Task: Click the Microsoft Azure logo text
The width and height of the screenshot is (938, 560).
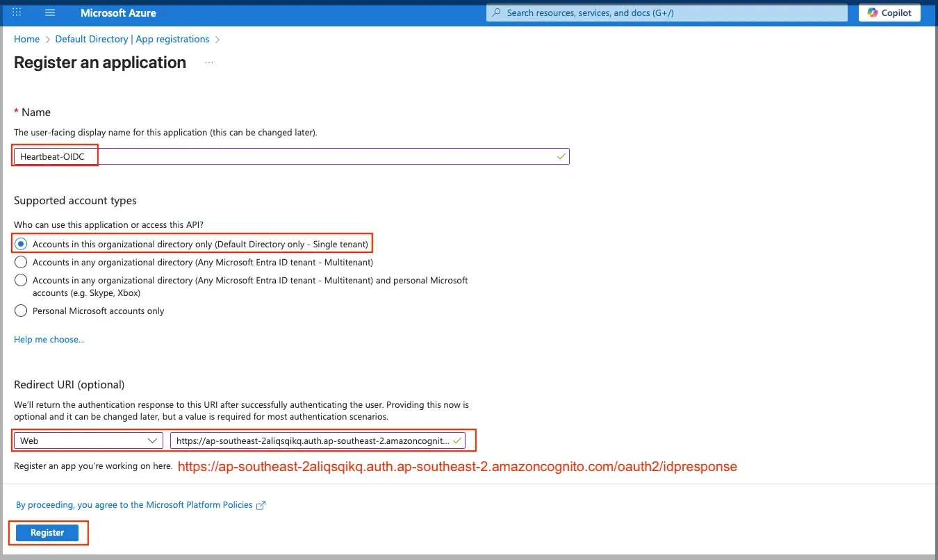Action: coord(118,13)
